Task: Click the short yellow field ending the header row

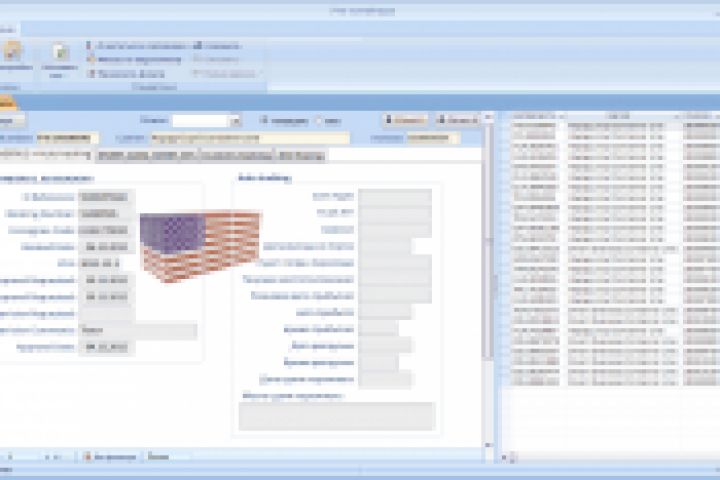Action: tap(433, 138)
